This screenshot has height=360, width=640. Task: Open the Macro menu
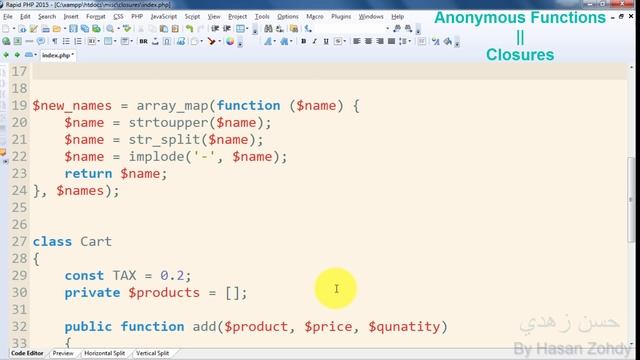315,17
